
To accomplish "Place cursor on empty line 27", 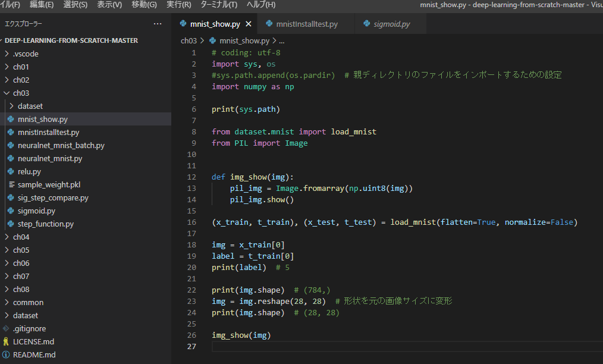I will [407, 346].
